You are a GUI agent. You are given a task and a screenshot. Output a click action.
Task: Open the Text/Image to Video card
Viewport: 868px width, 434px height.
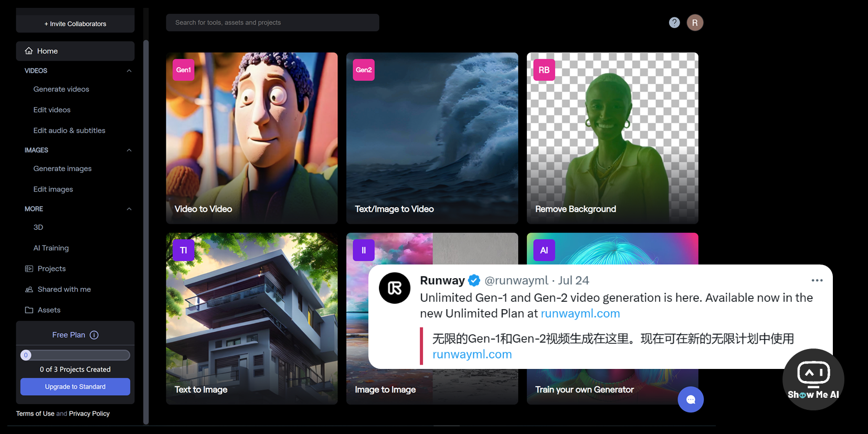click(x=432, y=138)
